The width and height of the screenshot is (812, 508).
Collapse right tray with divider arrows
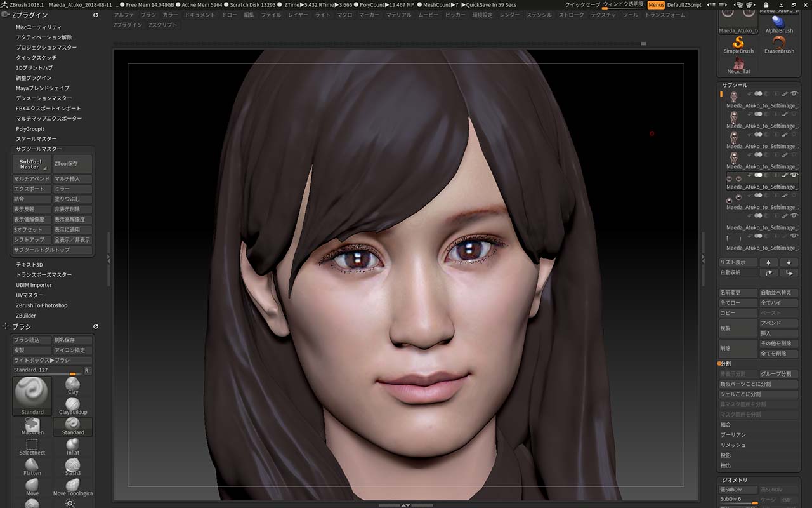coord(703,259)
